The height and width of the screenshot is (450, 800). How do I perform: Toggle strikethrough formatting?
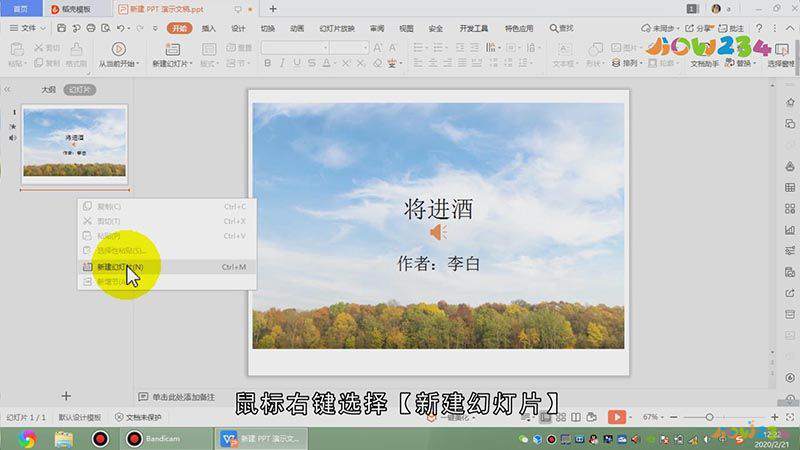(312, 63)
